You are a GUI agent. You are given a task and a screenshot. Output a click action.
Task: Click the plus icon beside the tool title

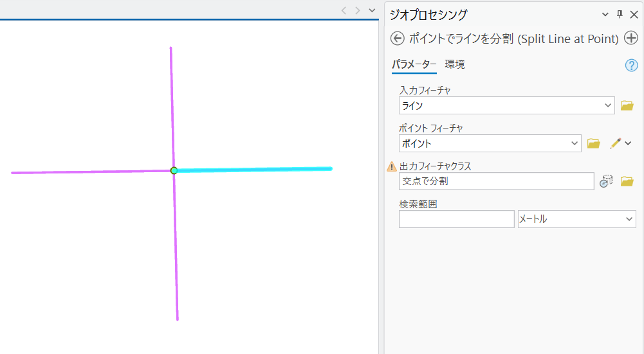(x=631, y=39)
